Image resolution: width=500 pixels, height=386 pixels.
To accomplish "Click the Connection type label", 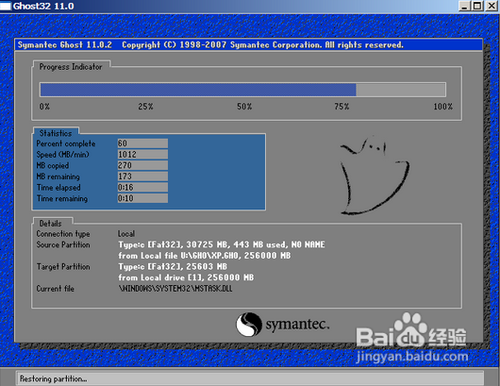I will click(63, 234).
